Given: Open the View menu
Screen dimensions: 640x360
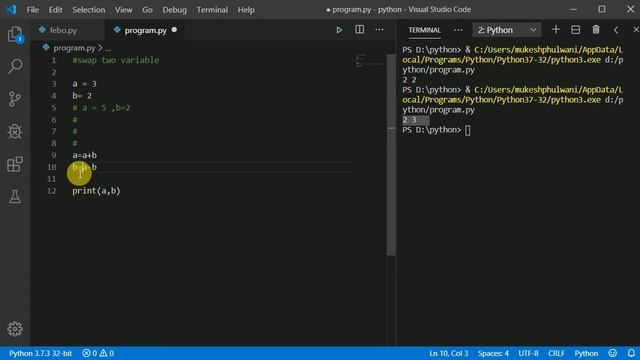Looking at the screenshot, I should coord(123,9).
